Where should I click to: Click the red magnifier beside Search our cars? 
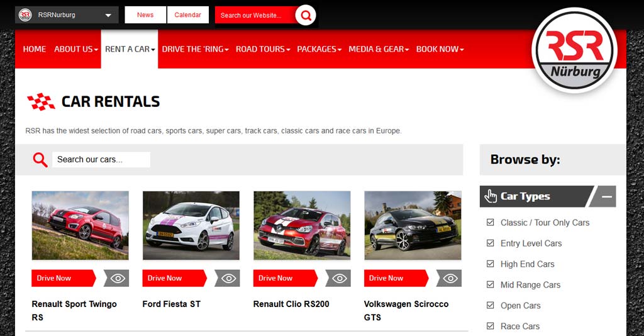(x=40, y=159)
